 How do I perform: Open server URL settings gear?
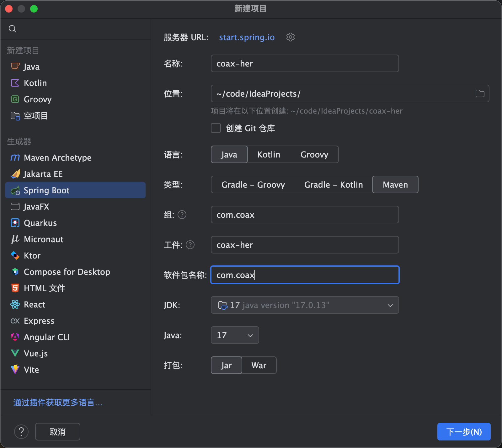click(291, 37)
